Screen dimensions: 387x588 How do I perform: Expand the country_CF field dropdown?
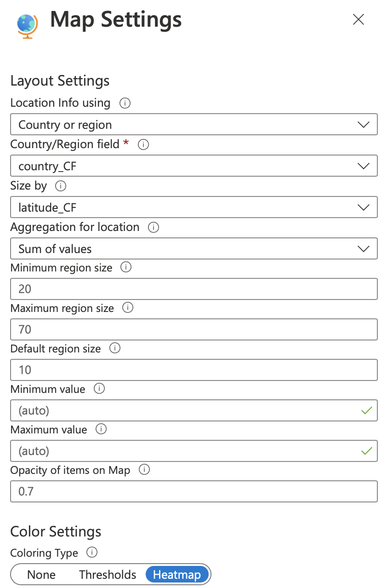click(x=194, y=166)
